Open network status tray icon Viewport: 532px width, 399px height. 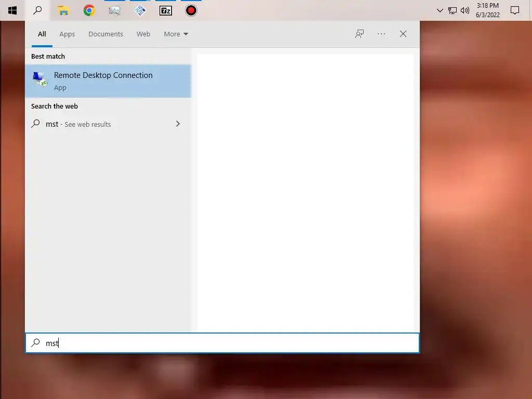(x=453, y=10)
